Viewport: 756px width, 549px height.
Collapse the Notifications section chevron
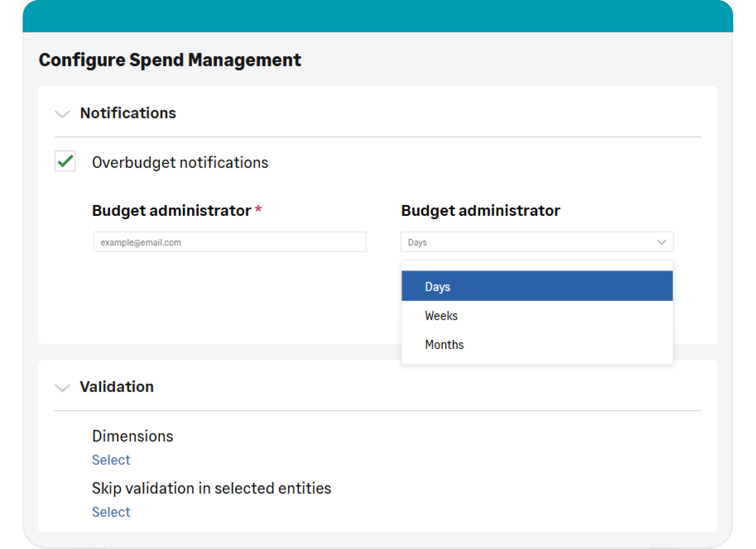click(x=62, y=114)
